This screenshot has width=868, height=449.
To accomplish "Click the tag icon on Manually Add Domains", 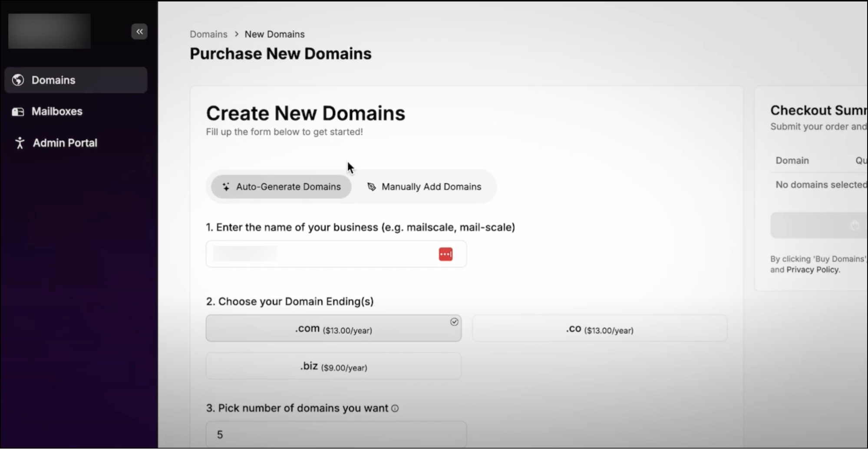I will pos(372,187).
